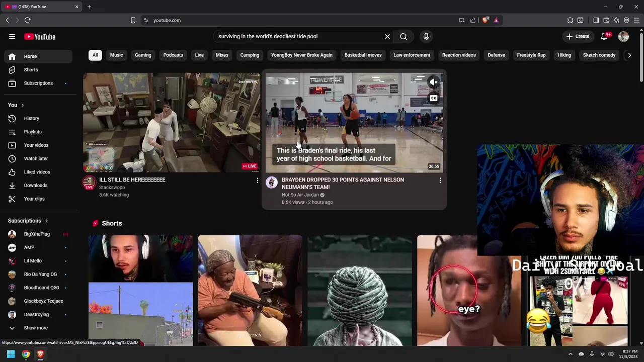644x362 pixels.
Task: Open Subscriptions in the sidebar
Action: 38,83
